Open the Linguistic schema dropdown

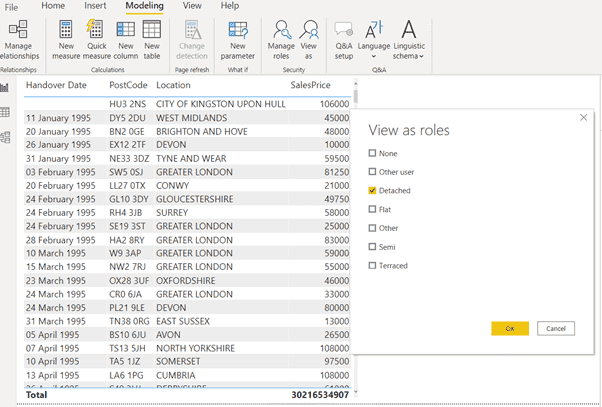409,40
